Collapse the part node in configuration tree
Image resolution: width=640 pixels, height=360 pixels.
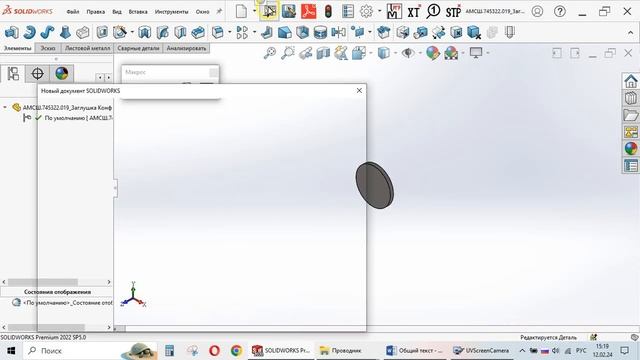click(5, 107)
